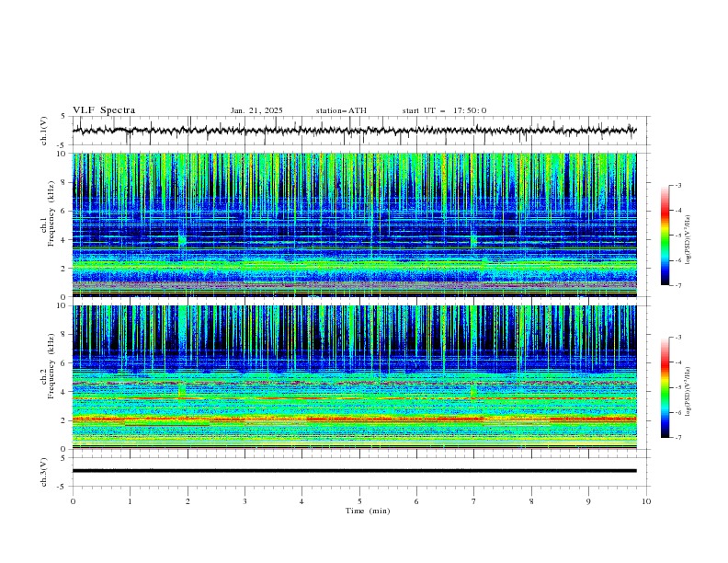Select the "-5" tick on the upper colorbar
This screenshot has width=728, height=563.
coord(677,236)
